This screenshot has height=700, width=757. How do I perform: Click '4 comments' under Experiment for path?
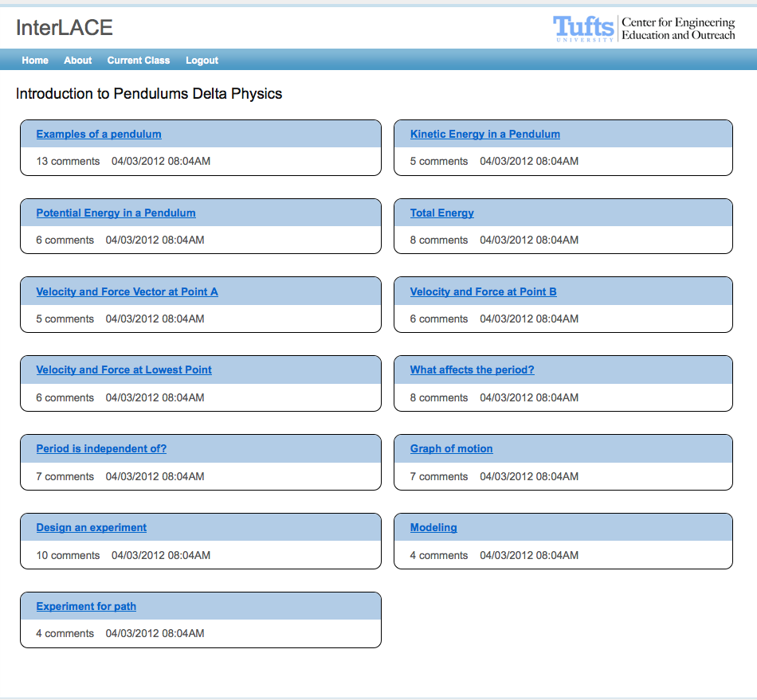click(x=65, y=633)
